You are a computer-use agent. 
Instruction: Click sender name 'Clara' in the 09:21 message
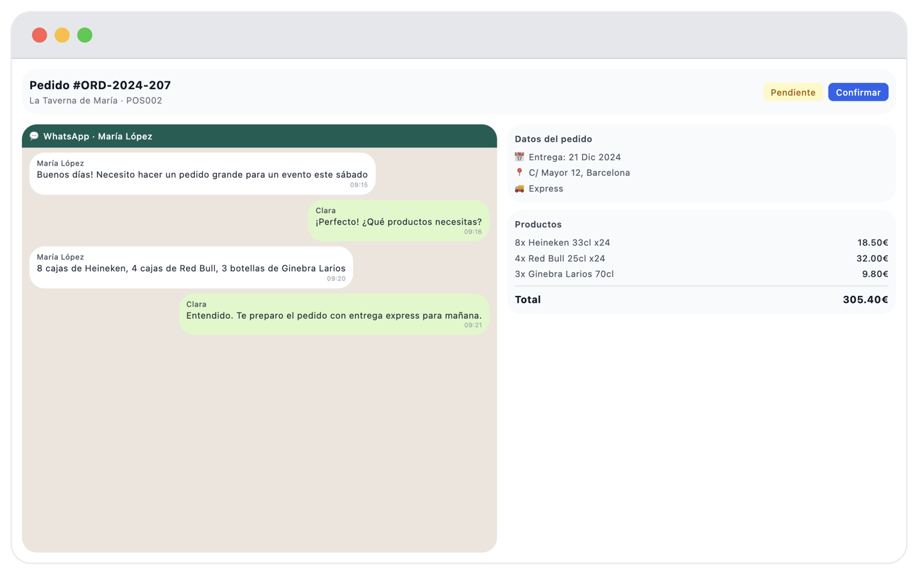coord(196,304)
